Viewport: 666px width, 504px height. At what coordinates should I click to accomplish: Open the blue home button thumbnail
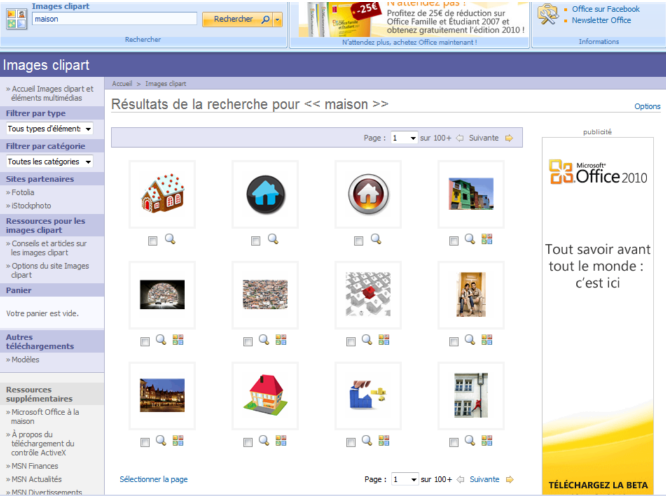(265, 194)
